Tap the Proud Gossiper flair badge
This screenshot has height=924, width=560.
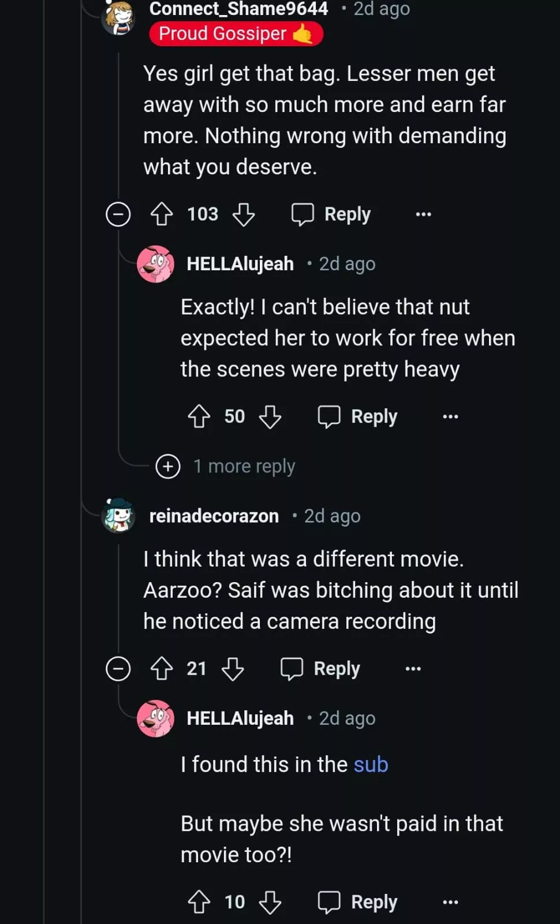click(x=236, y=33)
